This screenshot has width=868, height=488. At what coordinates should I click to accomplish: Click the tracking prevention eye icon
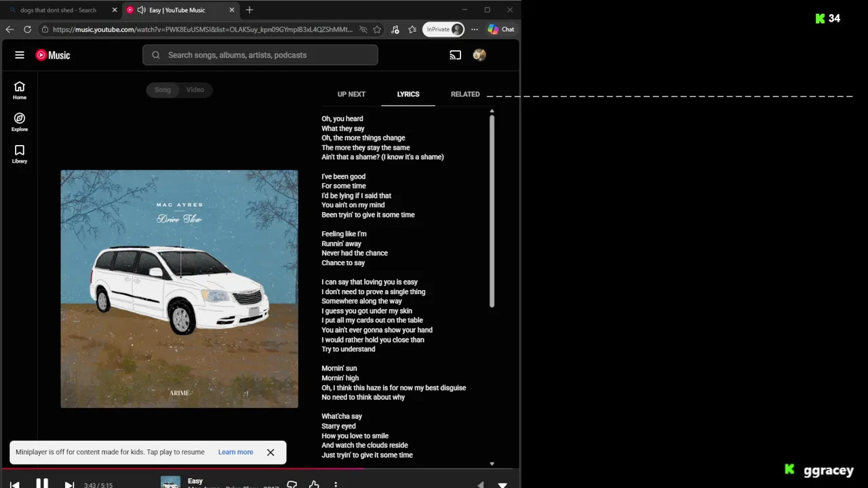[363, 29]
